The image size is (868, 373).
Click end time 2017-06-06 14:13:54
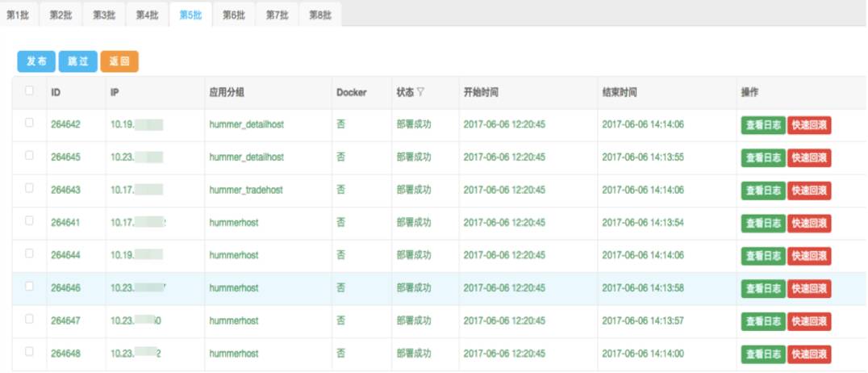pos(643,223)
